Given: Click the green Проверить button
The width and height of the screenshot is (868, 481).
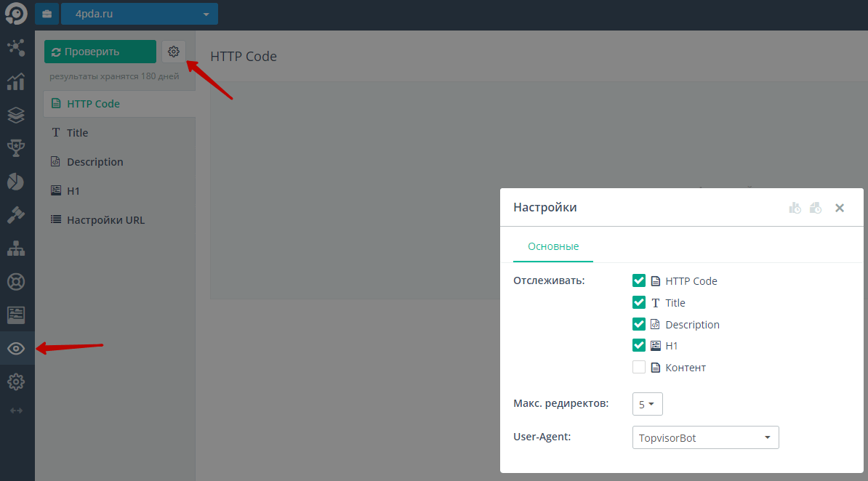Looking at the screenshot, I should 100,52.
